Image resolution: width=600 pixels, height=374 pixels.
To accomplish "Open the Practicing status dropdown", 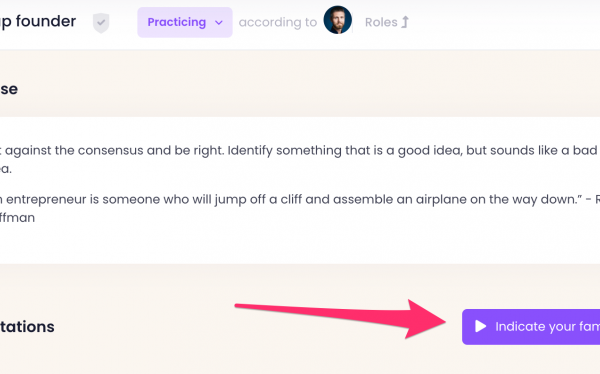I will point(185,22).
